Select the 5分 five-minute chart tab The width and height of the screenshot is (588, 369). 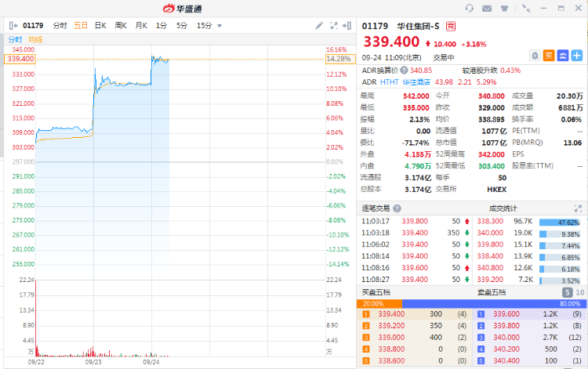tap(182, 26)
